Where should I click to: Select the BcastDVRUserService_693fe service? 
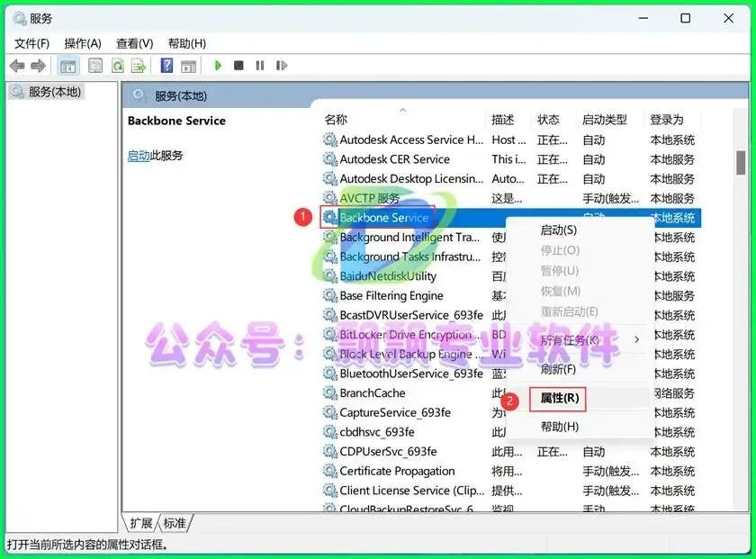(x=411, y=315)
